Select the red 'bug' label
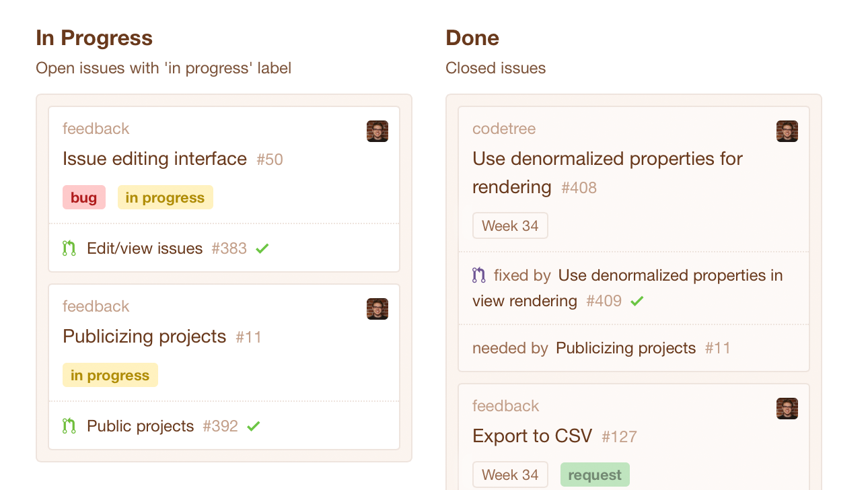The height and width of the screenshot is (490, 868). coord(84,197)
